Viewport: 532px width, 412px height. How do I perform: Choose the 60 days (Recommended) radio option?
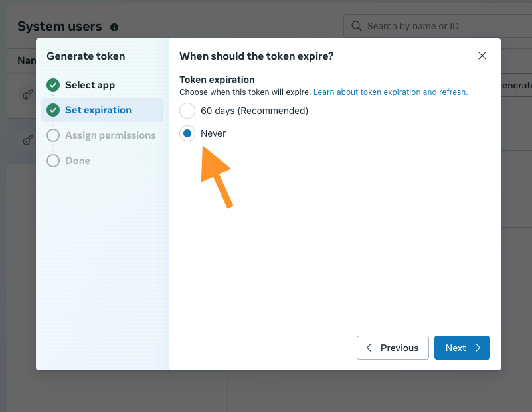187,111
